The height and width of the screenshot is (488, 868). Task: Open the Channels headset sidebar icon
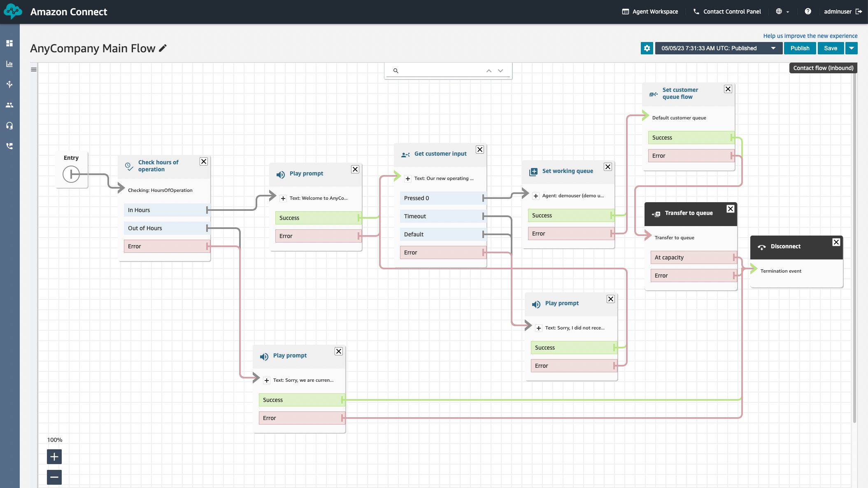tap(9, 126)
